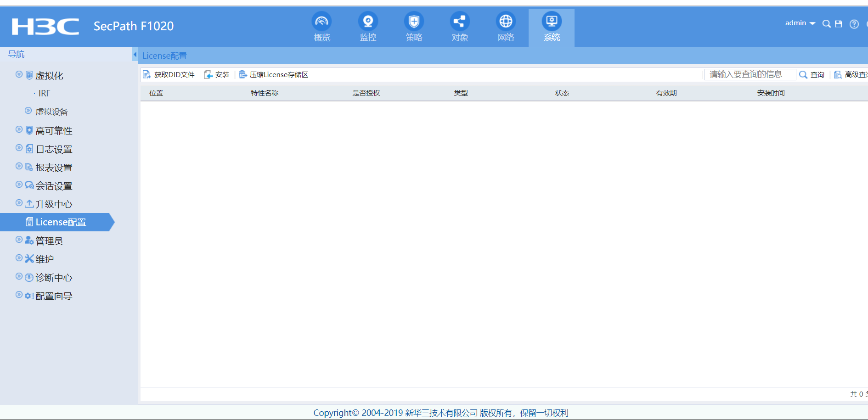Open the admin user dropdown menu
Screen dimensions: 868x420
click(800, 23)
